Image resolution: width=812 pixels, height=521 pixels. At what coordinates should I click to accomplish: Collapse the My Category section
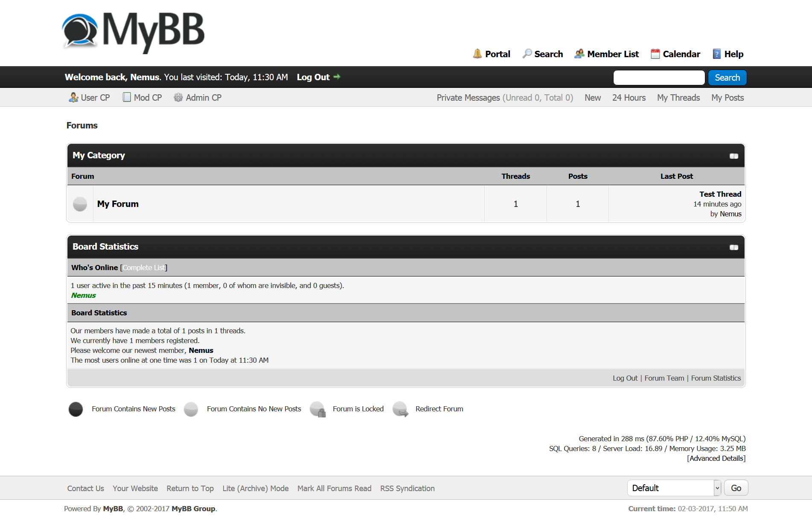pos(734,156)
